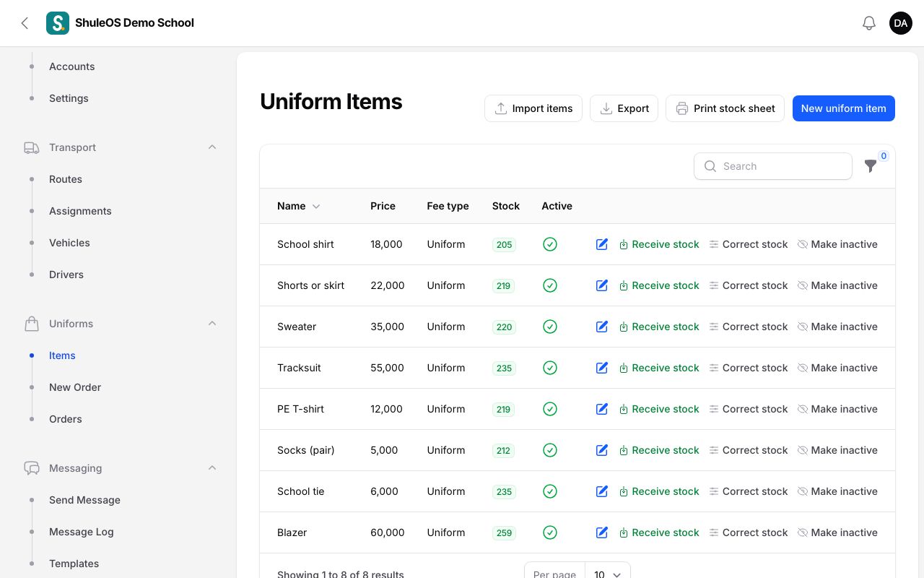Edit the Socks (pair) item
Screen dimensions: 924x578
pos(602,450)
